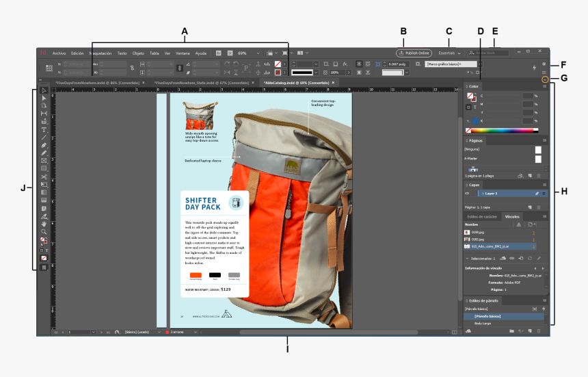Click next link arrow in Información de vínculo
Image resolution: width=588 pixels, height=377 pixels.
point(543,268)
